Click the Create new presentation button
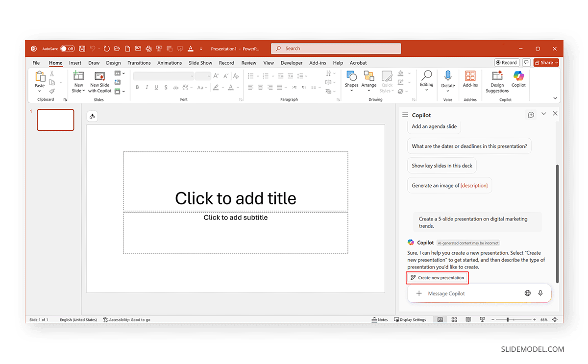588x364 pixels. pos(438,278)
